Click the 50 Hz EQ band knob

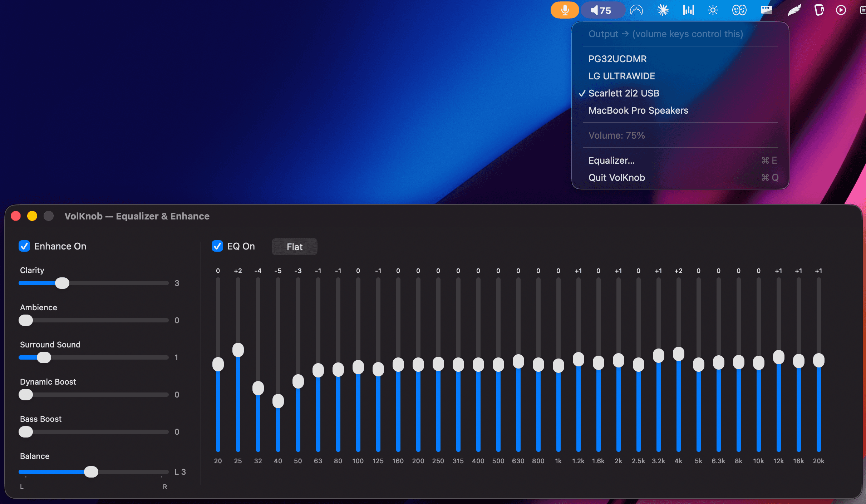[x=298, y=381]
